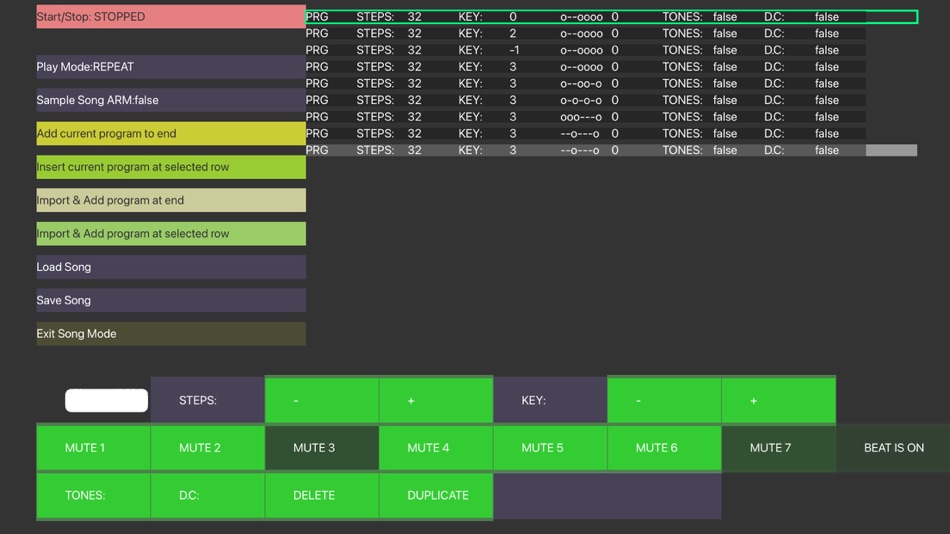Toggle the Start/Stop: STOPPED button
The width and height of the screenshot is (950, 534).
pos(171,16)
